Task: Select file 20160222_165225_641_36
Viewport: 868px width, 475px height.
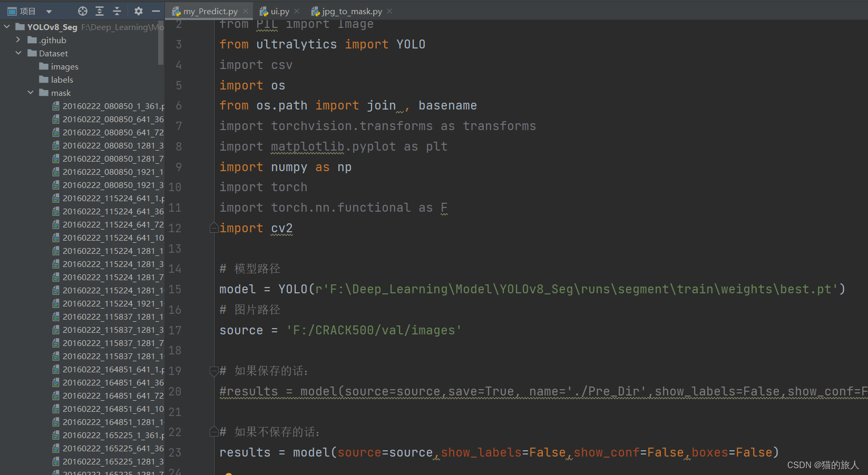Action: point(113,448)
